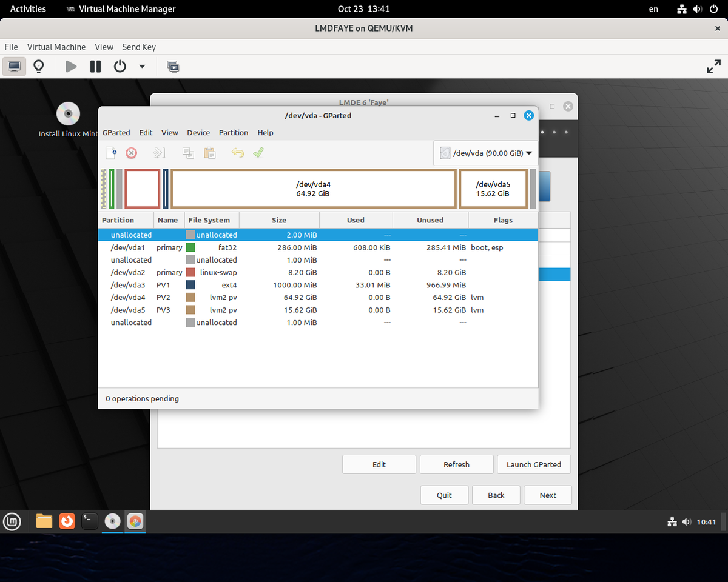Open the Partition menu in GParted
Viewport: 728px width, 582px height.
pos(234,133)
